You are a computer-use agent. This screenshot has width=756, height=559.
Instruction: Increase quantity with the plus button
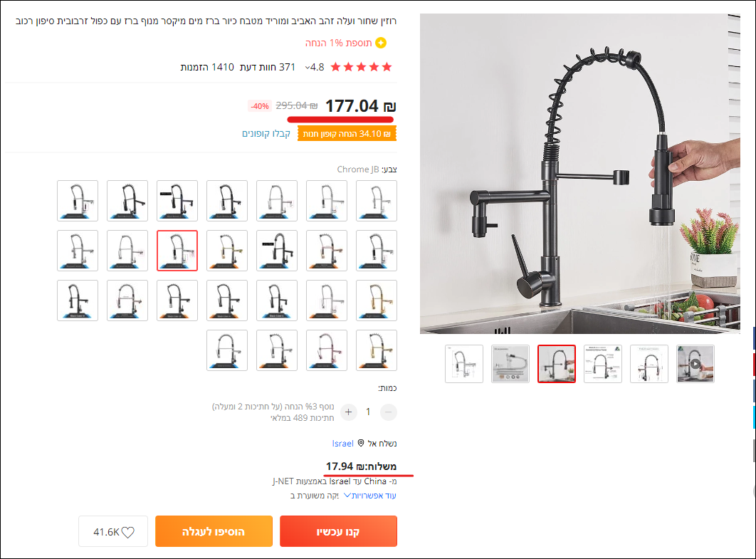349,412
